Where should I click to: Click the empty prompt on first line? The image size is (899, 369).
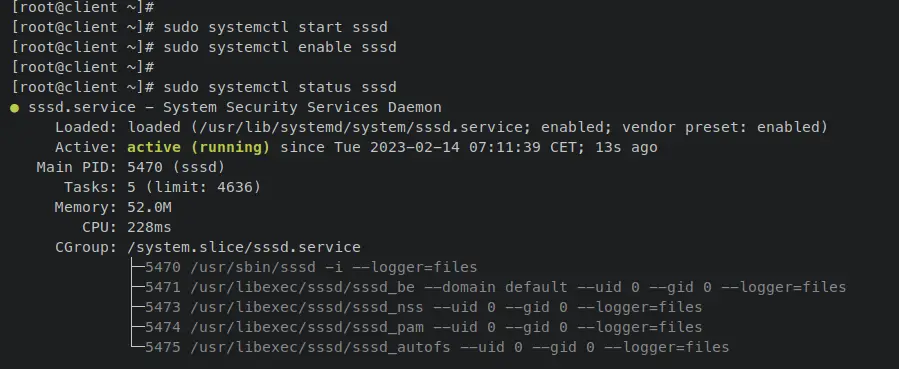[x=83, y=7]
